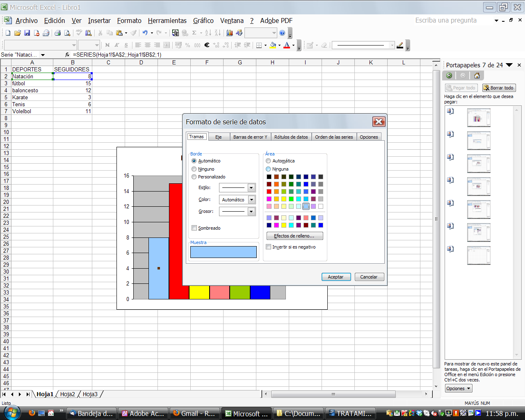Screen dimensions: 525x420
Task: Click the blue Help question mark icon
Action: point(282,33)
